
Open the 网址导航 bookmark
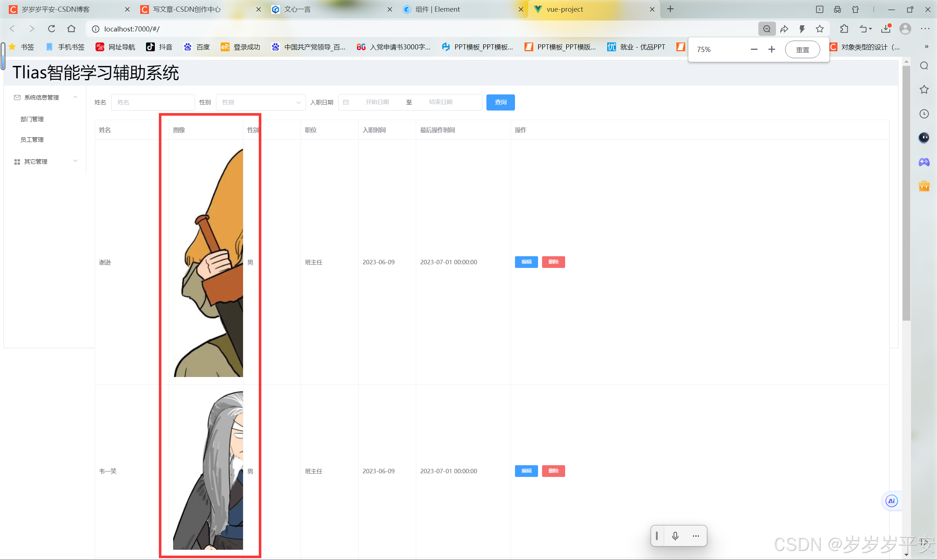pyautogui.click(x=115, y=47)
